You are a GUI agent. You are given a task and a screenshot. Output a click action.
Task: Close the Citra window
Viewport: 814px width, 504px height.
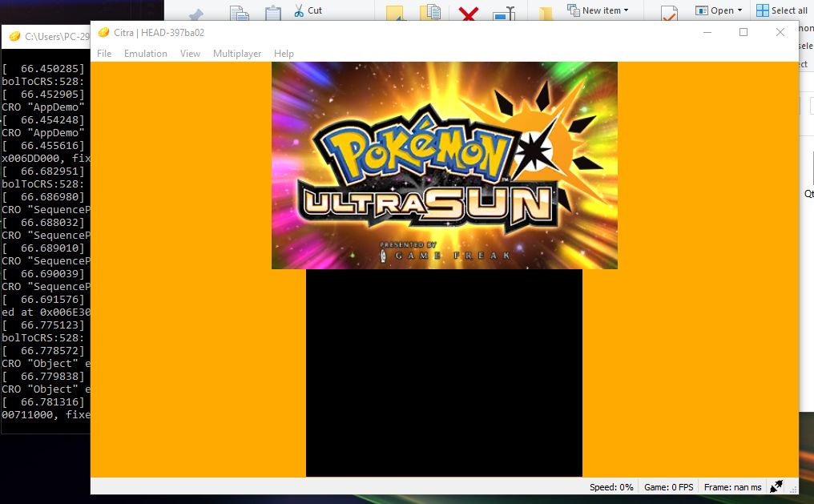click(x=780, y=32)
